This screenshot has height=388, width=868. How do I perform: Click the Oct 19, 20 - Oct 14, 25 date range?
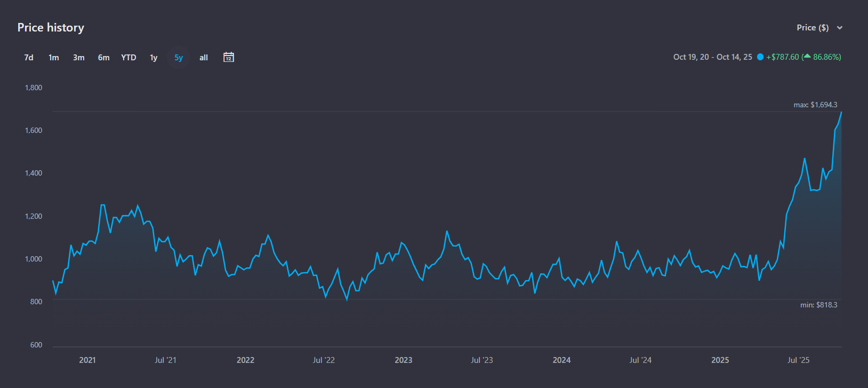712,57
